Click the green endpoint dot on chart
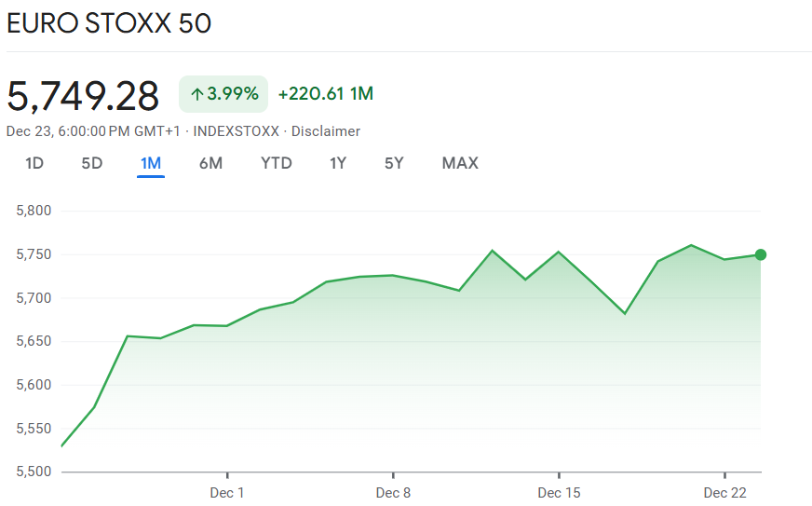Viewport: 812px width, 506px height. tap(761, 254)
